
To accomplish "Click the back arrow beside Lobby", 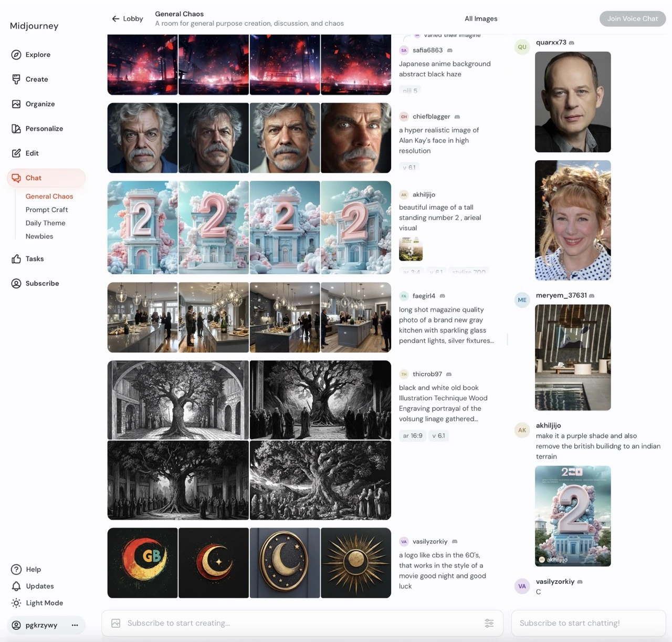I will (115, 19).
